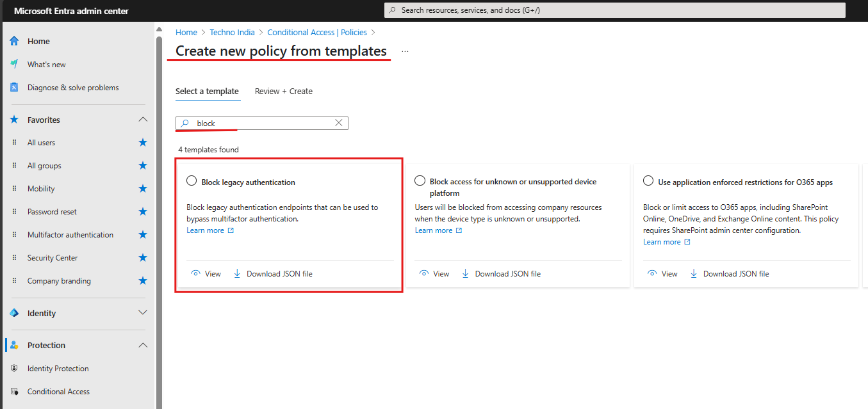Open All groups from favorites
This screenshot has width=868, height=409.
(x=44, y=166)
